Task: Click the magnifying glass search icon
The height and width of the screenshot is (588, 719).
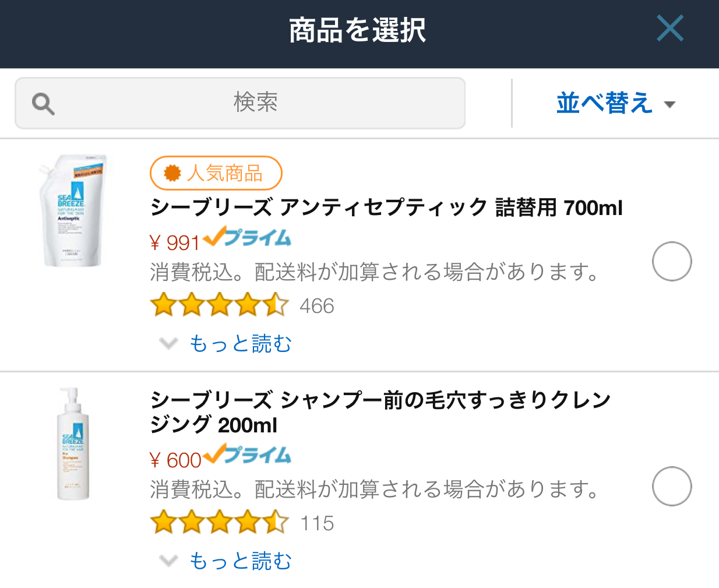Action: pos(43,104)
